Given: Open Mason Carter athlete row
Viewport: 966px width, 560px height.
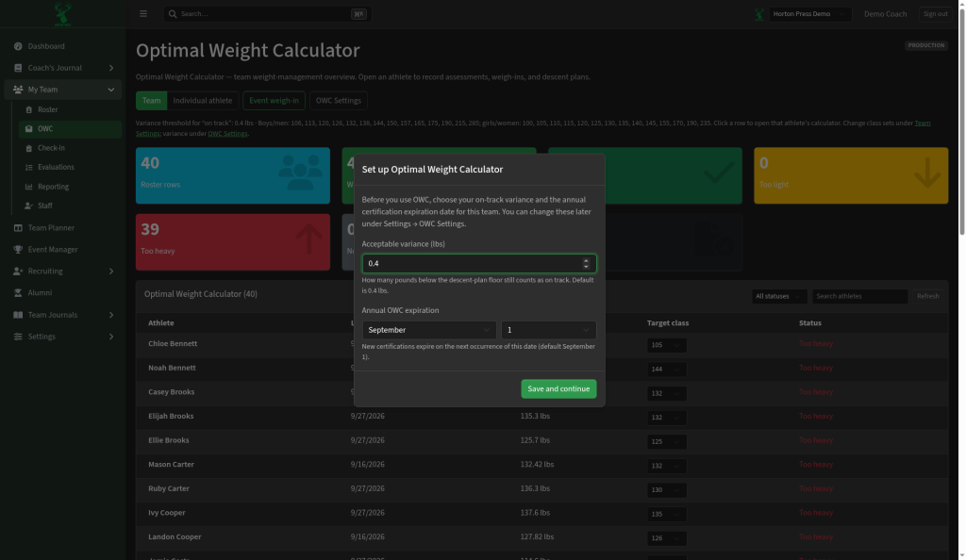Looking at the screenshot, I should coord(541,465).
